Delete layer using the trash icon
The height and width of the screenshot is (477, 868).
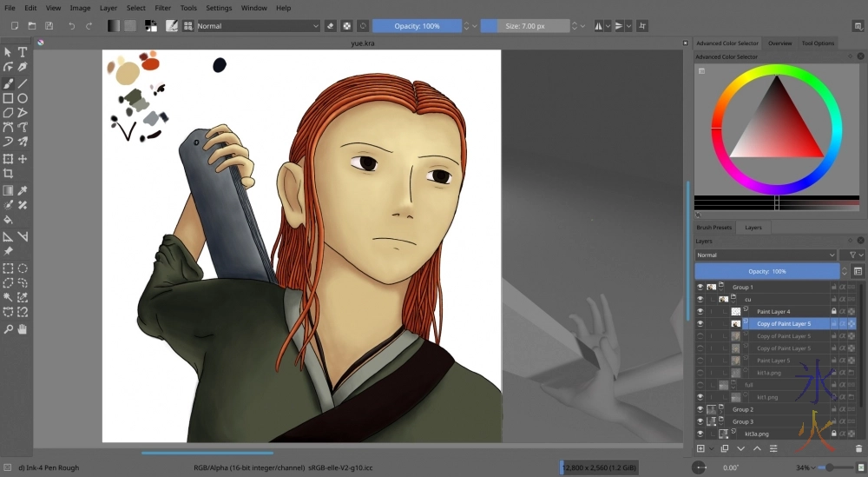pyautogui.click(x=858, y=448)
